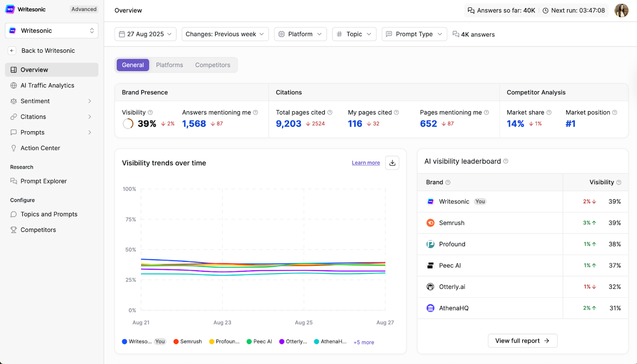Click the help icon beside Market share
Screen dimensions: 637x364
pos(549,112)
